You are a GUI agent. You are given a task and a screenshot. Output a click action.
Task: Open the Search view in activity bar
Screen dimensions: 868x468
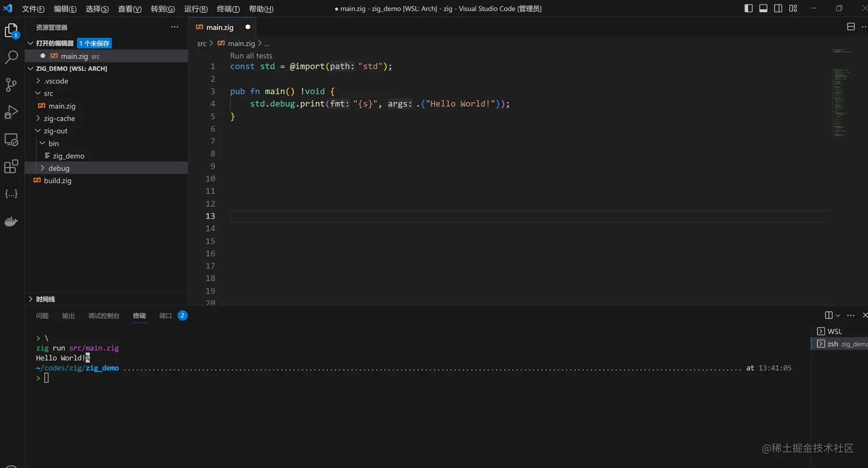click(11, 57)
